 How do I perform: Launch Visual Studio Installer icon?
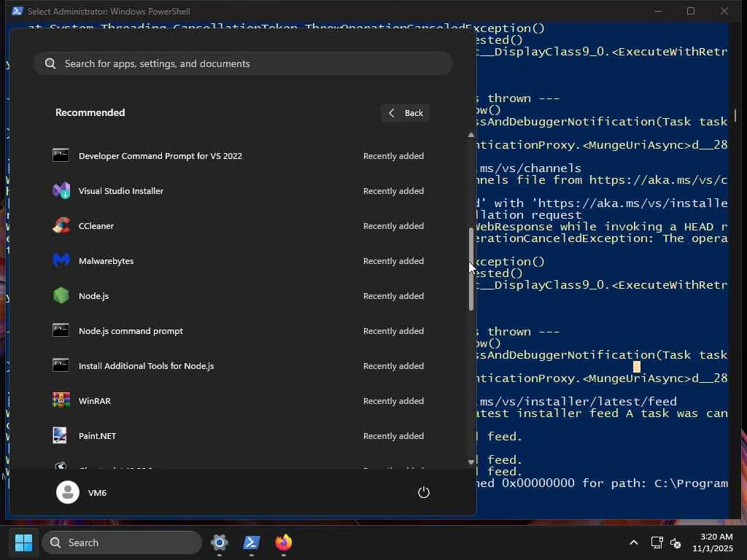click(61, 190)
